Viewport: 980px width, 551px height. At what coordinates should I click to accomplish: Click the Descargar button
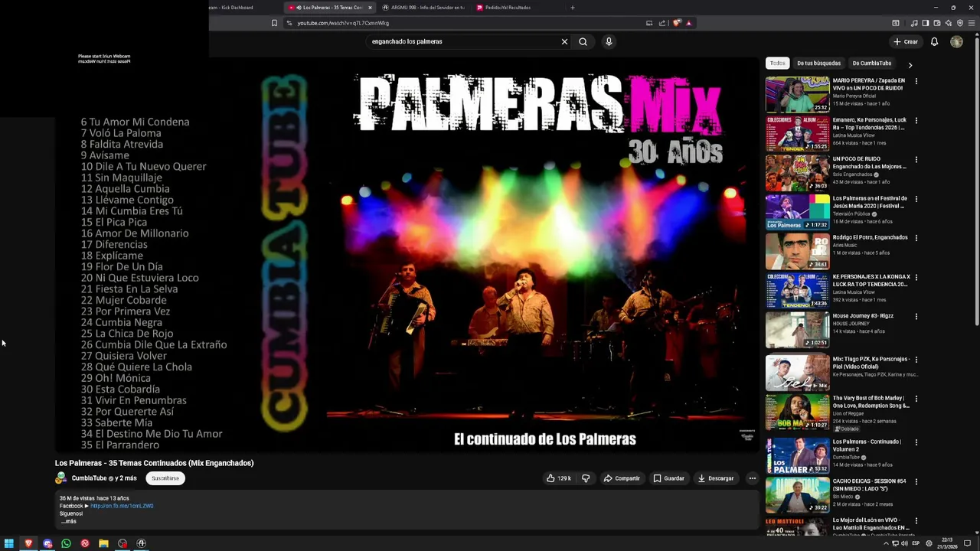point(716,478)
